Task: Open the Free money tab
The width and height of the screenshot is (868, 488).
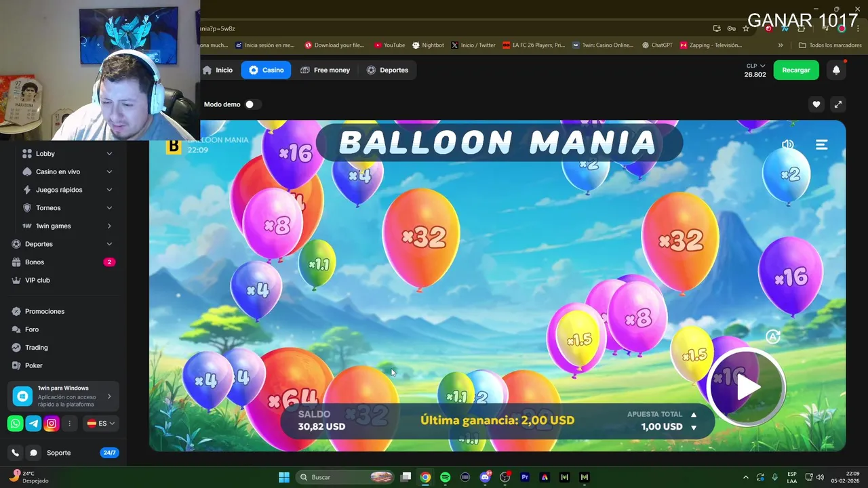Action: (x=325, y=70)
